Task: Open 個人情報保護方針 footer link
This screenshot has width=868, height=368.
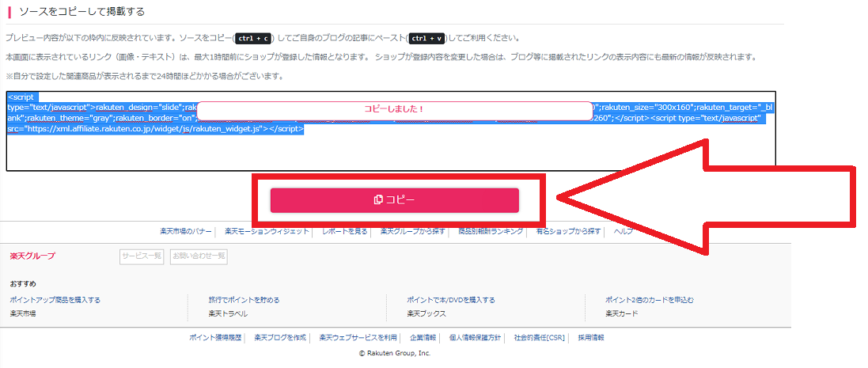Action: [475, 337]
